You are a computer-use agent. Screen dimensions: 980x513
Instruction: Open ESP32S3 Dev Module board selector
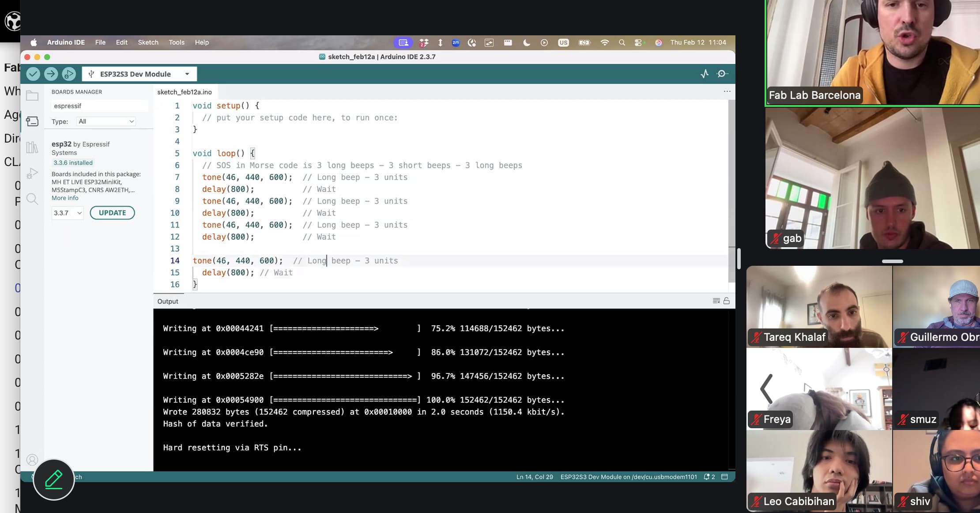coord(139,74)
